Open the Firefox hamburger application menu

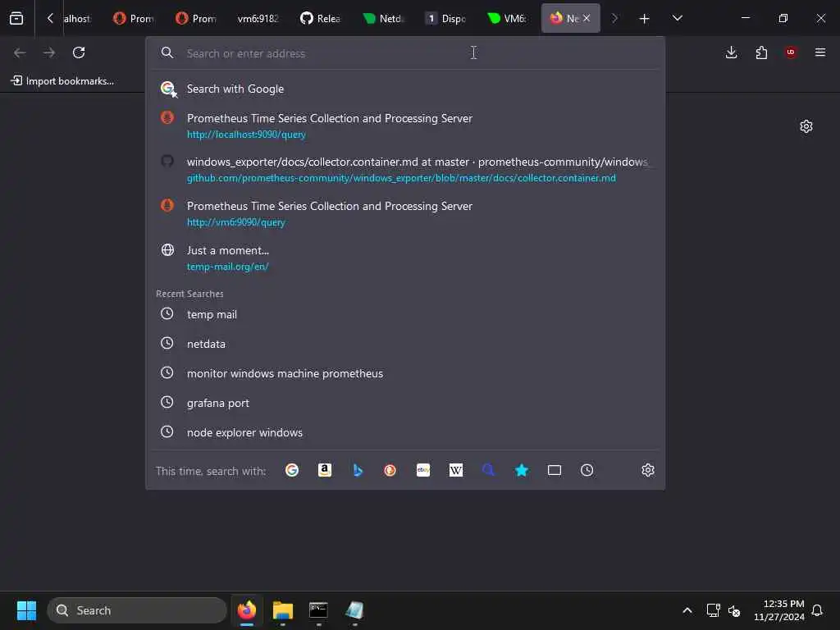[x=820, y=52]
